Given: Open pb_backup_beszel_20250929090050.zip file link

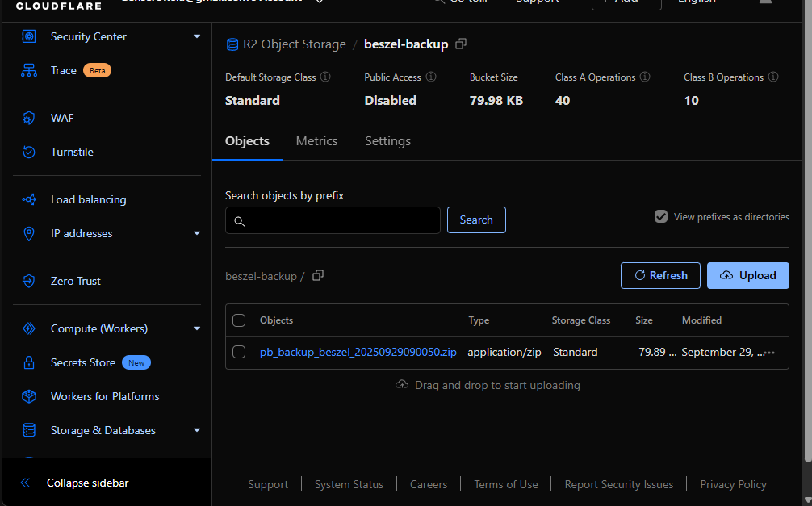Looking at the screenshot, I should pos(358,353).
